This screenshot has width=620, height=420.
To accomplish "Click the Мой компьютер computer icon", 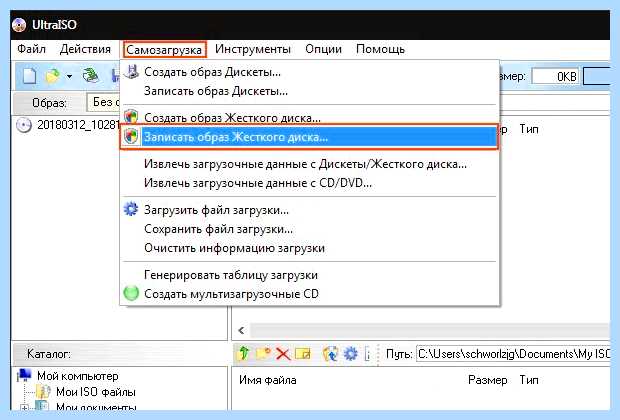I will coord(24,375).
